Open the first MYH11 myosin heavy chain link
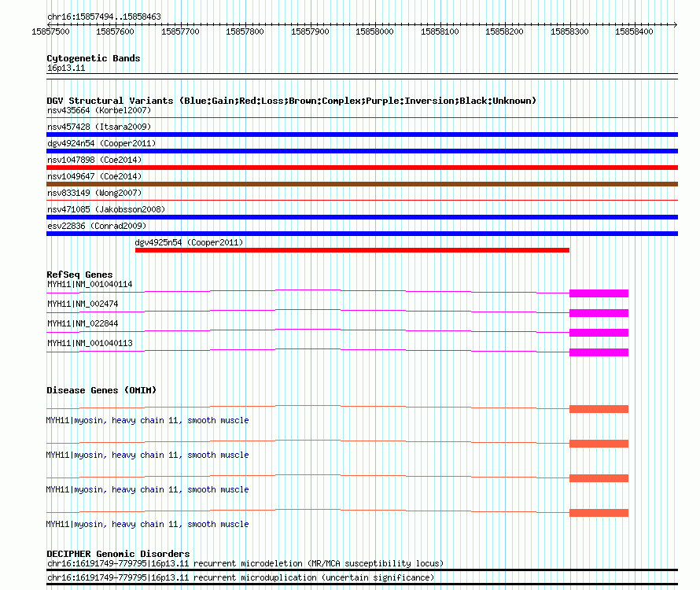The image size is (700, 590). point(147,421)
